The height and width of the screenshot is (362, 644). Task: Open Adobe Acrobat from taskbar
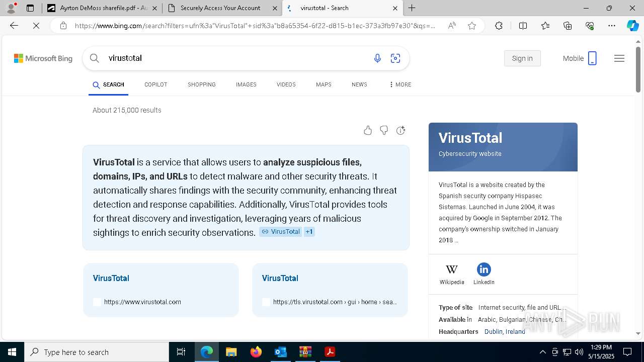point(330,352)
